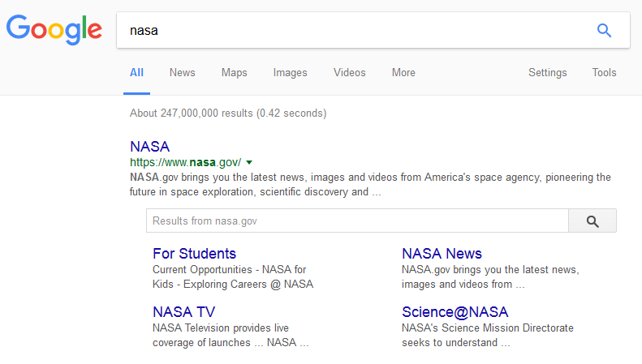The height and width of the screenshot is (364, 642).
Task: Click the https://www.nasa.gov/ URL text
Action: coord(185,162)
